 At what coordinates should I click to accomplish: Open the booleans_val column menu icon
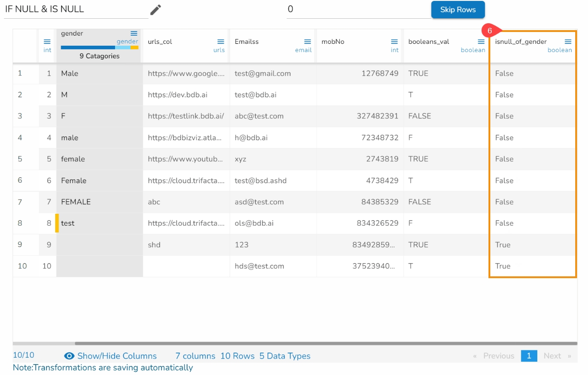point(481,42)
